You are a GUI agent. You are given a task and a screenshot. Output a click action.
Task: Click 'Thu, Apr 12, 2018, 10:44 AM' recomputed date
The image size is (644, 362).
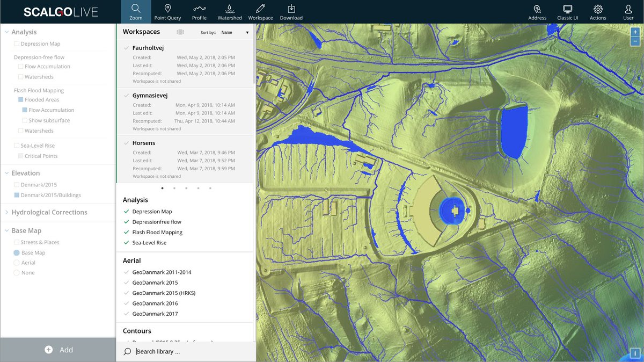point(205,121)
